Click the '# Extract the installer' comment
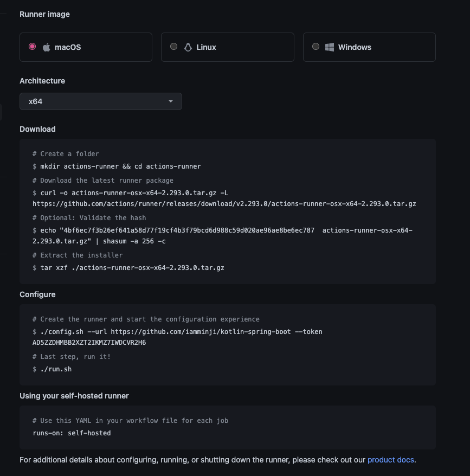Image resolution: width=470 pixels, height=476 pixels. (x=78, y=255)
